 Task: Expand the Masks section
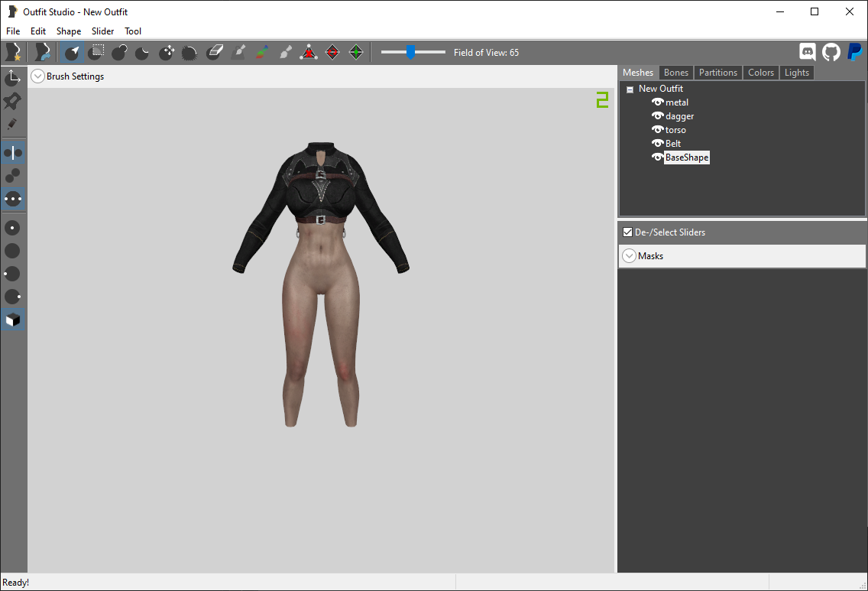[x=630, y=256]
